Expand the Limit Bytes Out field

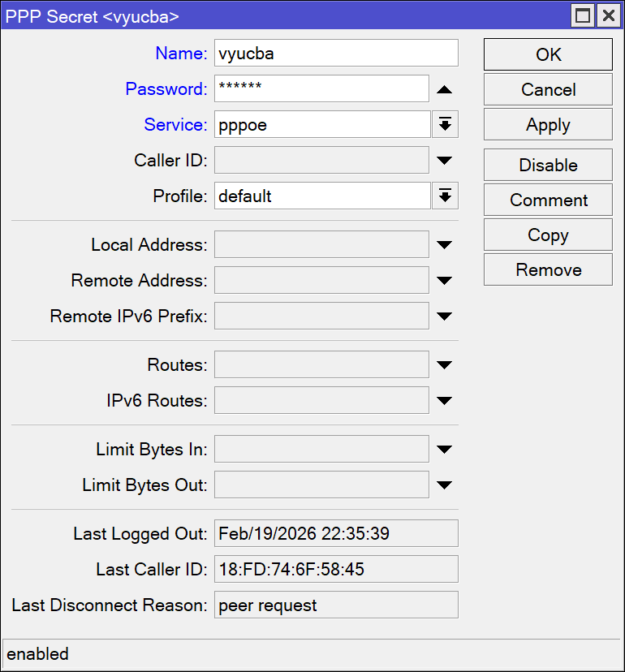tap(444, 485)
